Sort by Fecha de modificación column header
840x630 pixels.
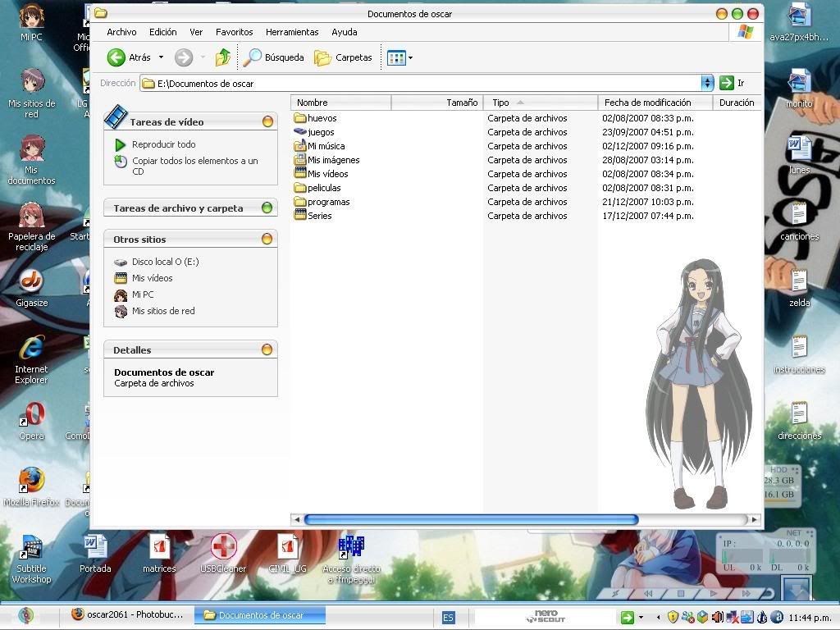tap(655, 103)
